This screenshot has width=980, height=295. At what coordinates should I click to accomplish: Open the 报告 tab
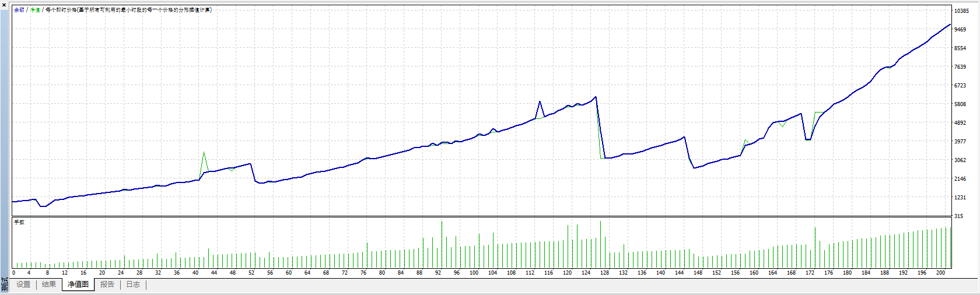point(107,285)
